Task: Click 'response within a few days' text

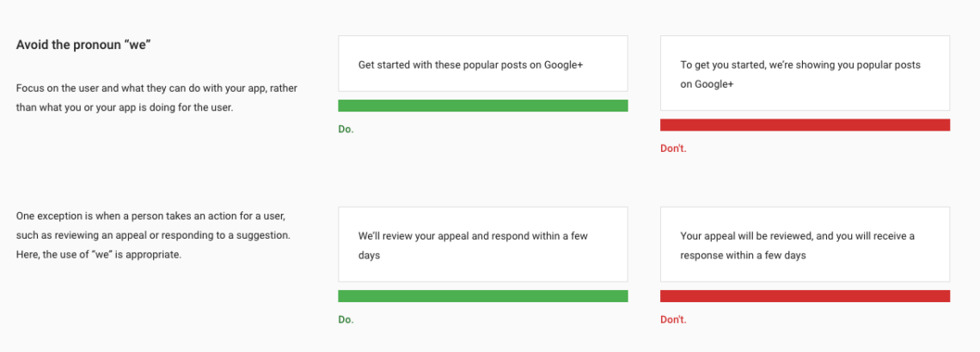Action: pyautogui.click(x=743, y=255)
